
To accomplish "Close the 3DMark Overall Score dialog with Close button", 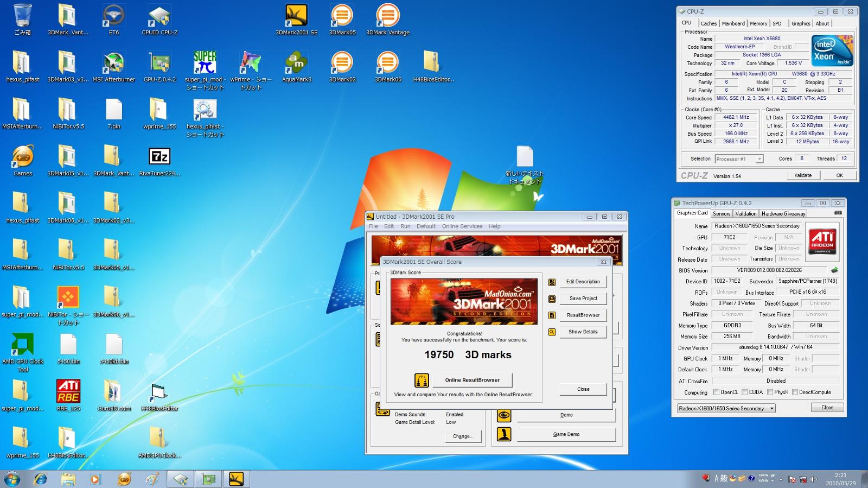I will 583,389.
